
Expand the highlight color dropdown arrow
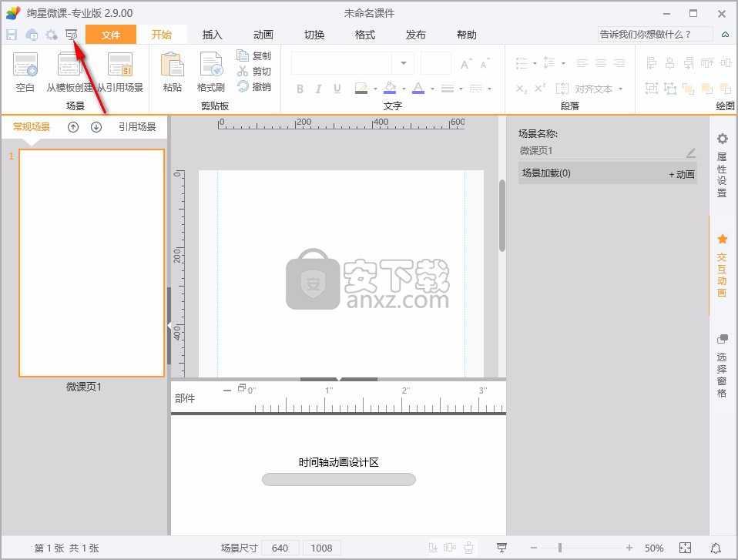pos(375,89)
